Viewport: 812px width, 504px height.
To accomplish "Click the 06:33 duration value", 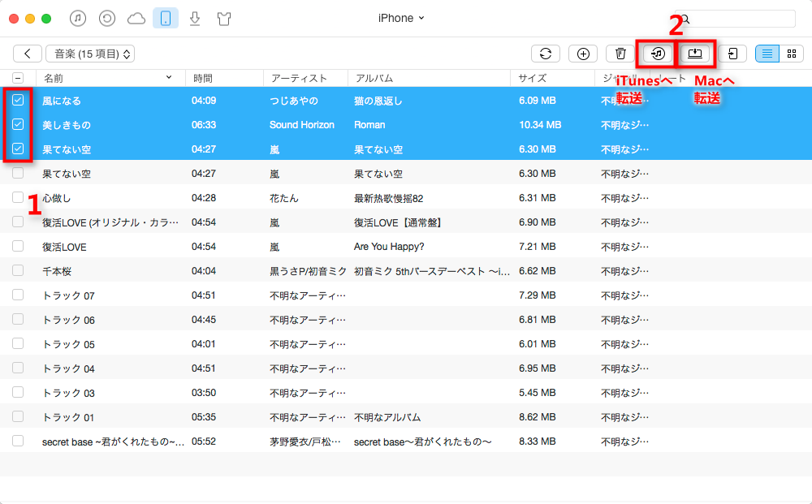I will 204,125.
